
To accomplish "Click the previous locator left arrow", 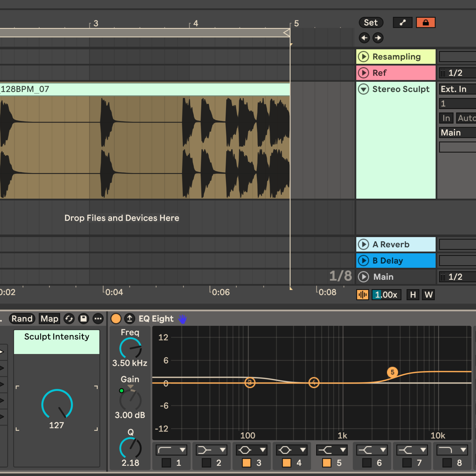I will point(364,38).
